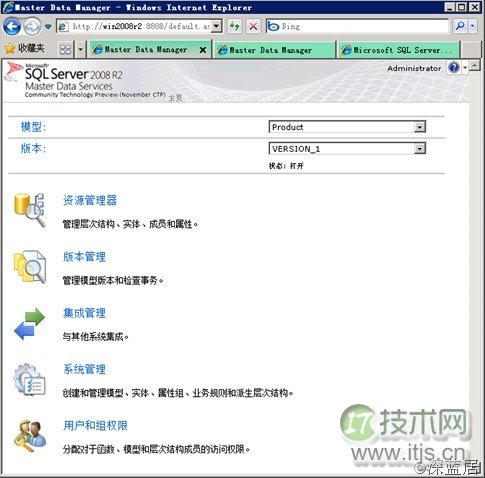Click the 模型 label

point(33,127)
